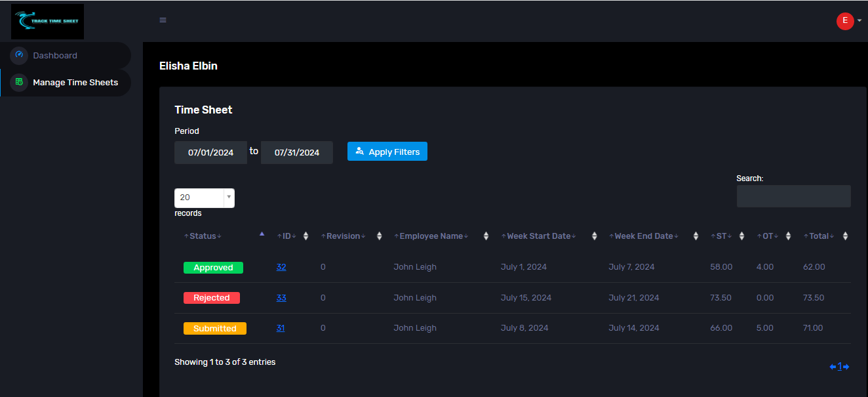Open the 20 records per page dropdown

click(204, 198)
